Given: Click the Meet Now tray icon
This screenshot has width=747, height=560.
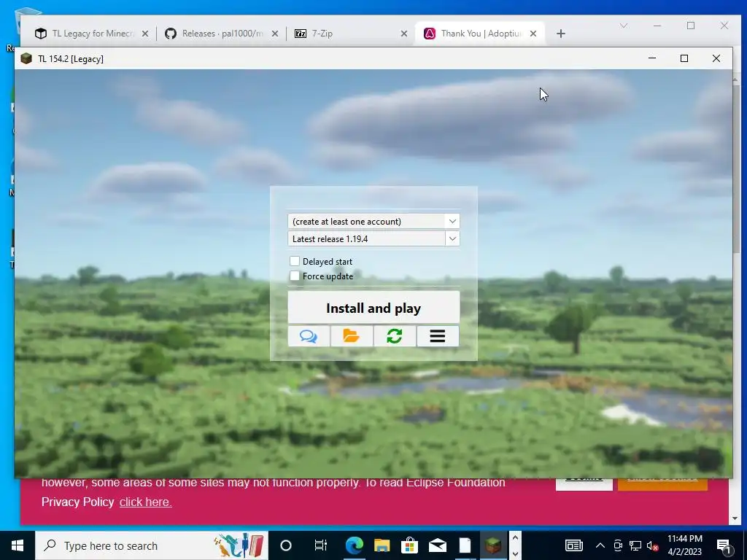Looking at the screenshot, I should click(x=618, y=545).
